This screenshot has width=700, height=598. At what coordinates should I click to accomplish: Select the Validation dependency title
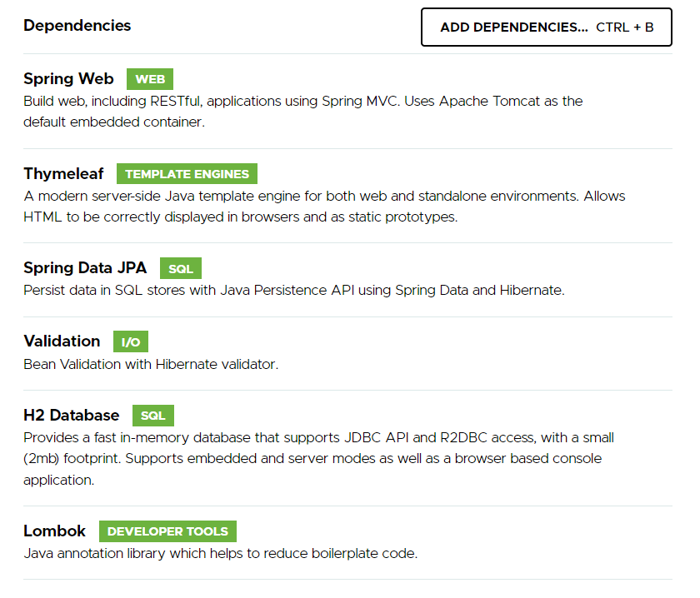pyautogui.click(x=62, y=341)
